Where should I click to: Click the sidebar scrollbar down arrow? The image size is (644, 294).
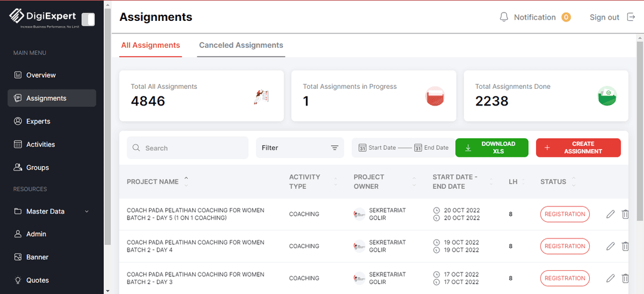(x=107, y=290)
